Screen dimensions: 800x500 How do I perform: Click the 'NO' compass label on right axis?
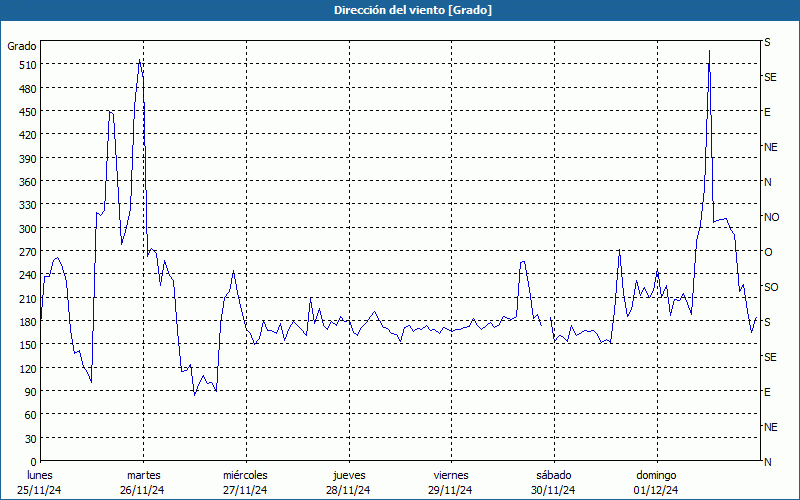pyautogui.click(x=772, y=217)
